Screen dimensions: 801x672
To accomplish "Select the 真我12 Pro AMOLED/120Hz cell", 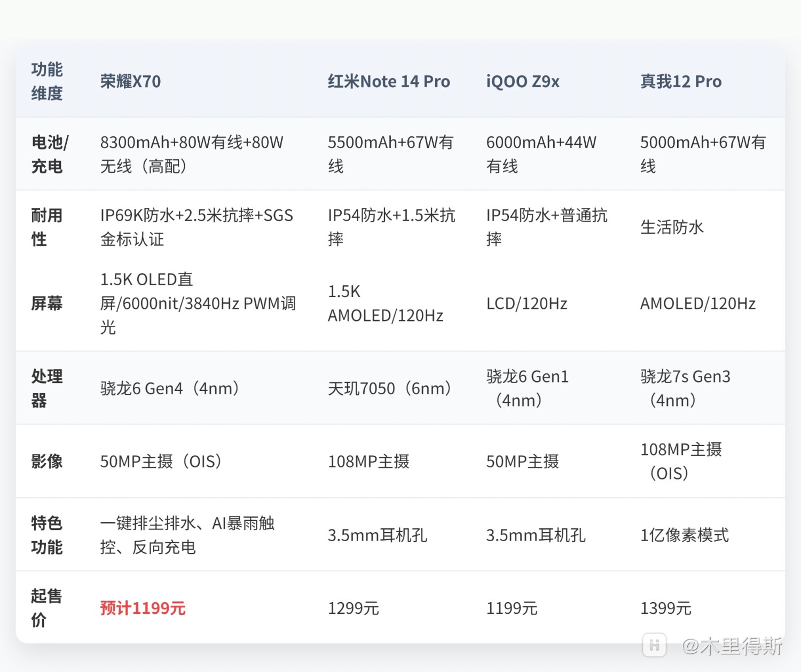I will pyautogui.click(x=698, y=303).
